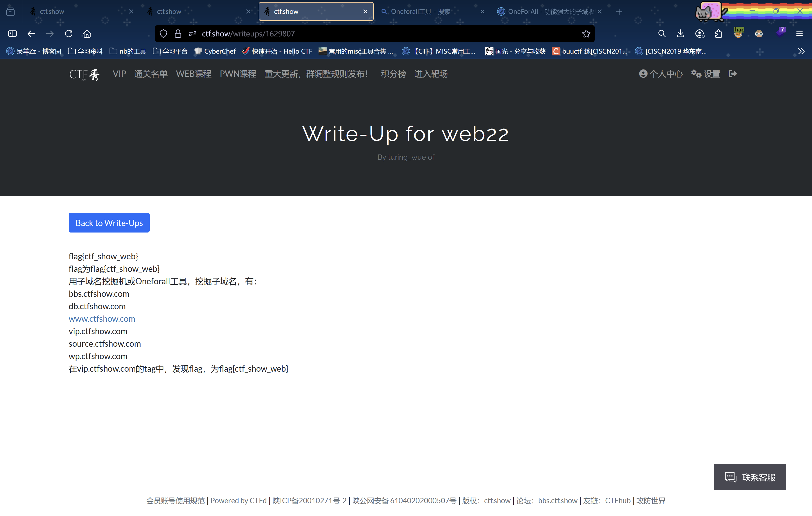812x516 pixels.
Task: Open the Firefox hamburger application menu
Action: 799,34
